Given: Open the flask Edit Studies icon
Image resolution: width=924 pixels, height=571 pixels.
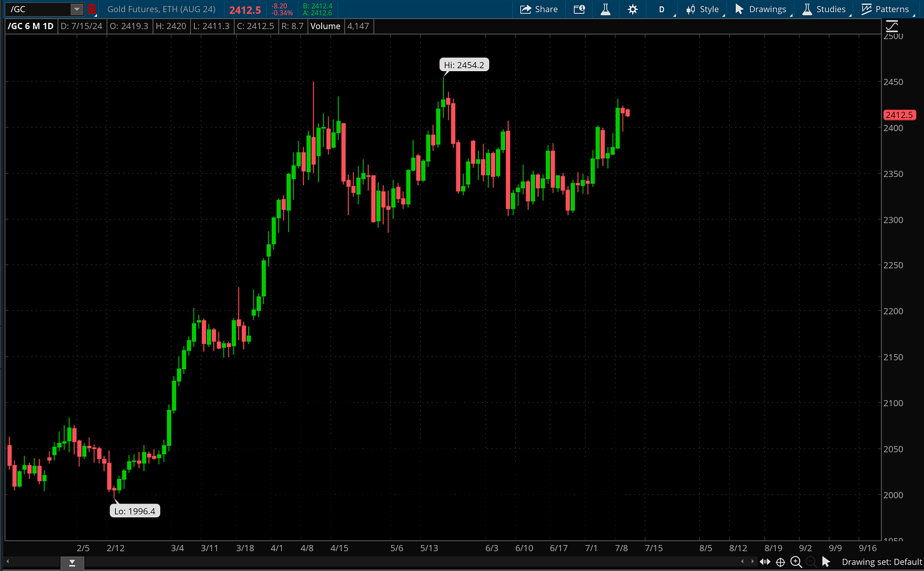Looking at the screenshot, I should [605, 10].
